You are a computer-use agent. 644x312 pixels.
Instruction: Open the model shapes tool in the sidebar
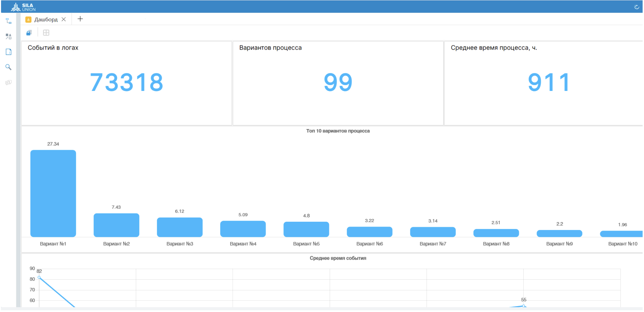point(9,37)
